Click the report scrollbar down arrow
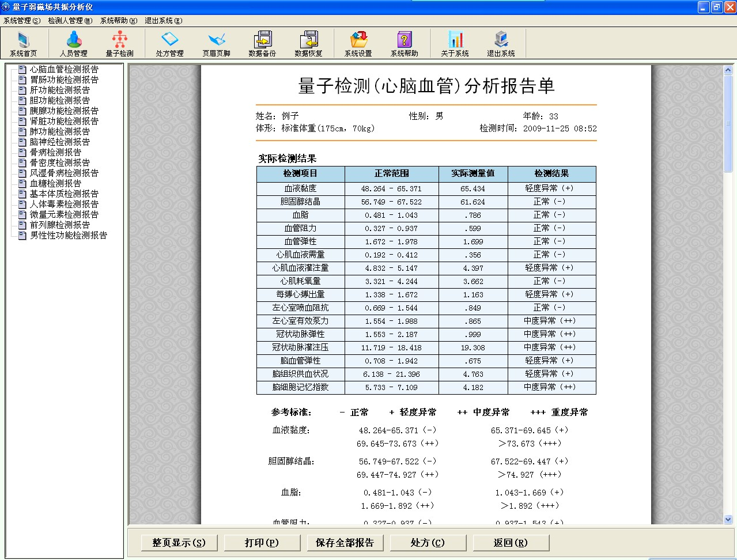This screenshot has width=737, height=560. 728,519
